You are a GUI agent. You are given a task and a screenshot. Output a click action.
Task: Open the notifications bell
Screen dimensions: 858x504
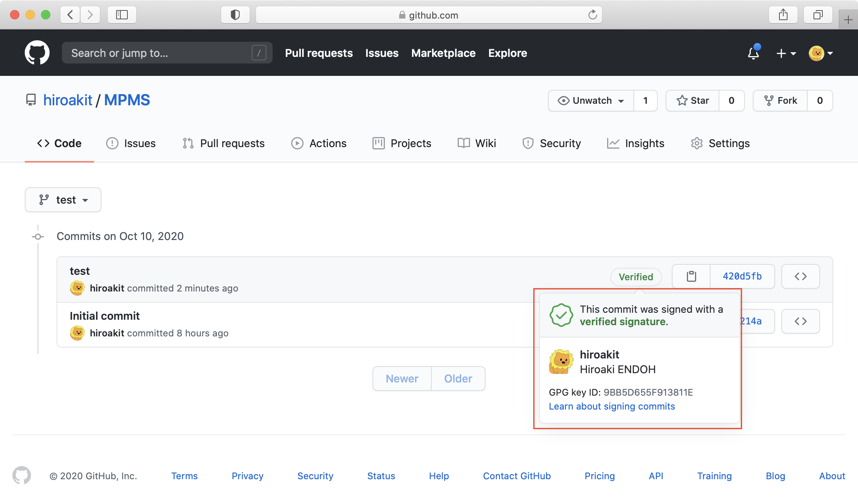[x=753, y=53]
